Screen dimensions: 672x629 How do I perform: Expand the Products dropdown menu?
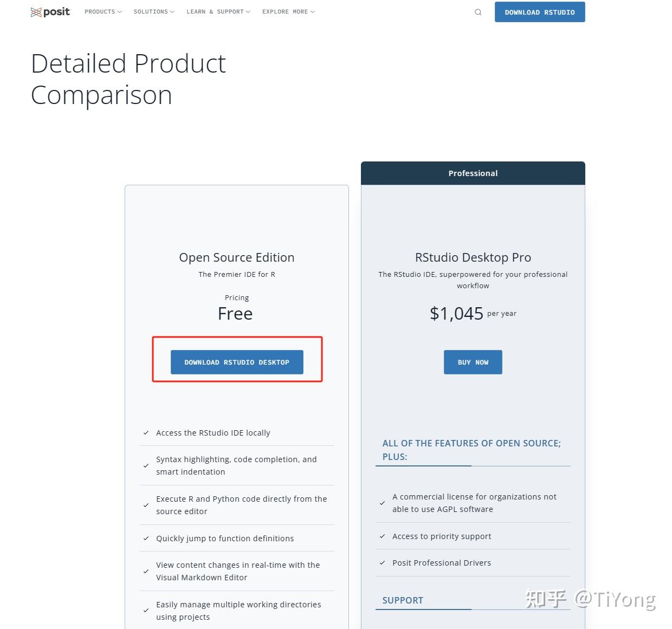[103, 12]
